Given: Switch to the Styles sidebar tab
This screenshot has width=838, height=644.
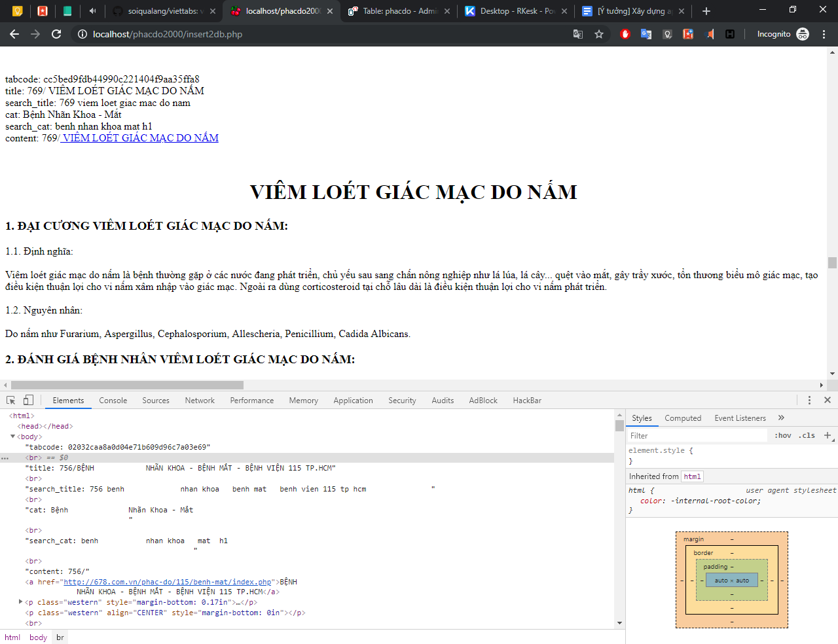Looking at the screenshot, I should [x=642, y=418].
